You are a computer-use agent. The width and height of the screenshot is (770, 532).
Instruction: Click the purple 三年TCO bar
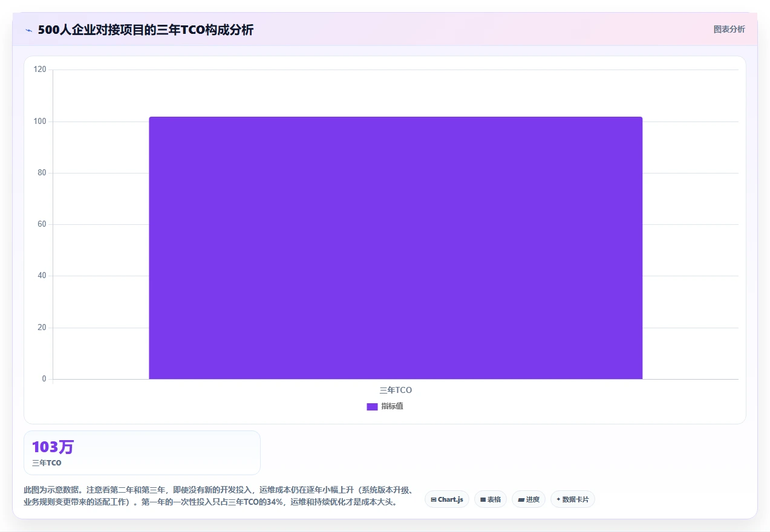pyautogui.click(x=396, y=248)
